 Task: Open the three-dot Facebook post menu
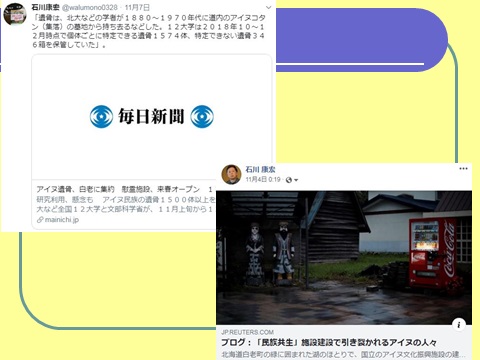point(463,169)
